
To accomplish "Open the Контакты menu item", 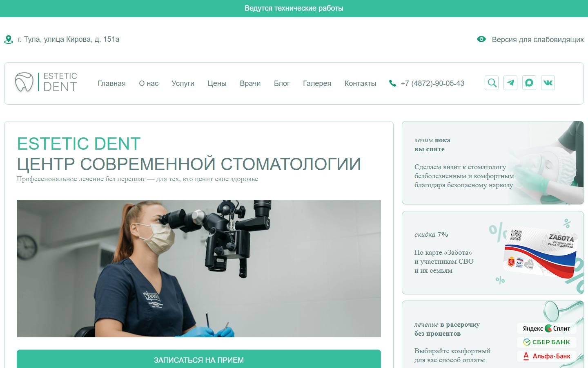I will tap(360, 83).
